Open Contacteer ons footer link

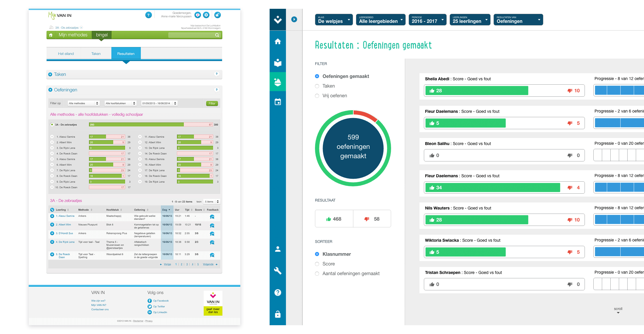pos(100,309)
